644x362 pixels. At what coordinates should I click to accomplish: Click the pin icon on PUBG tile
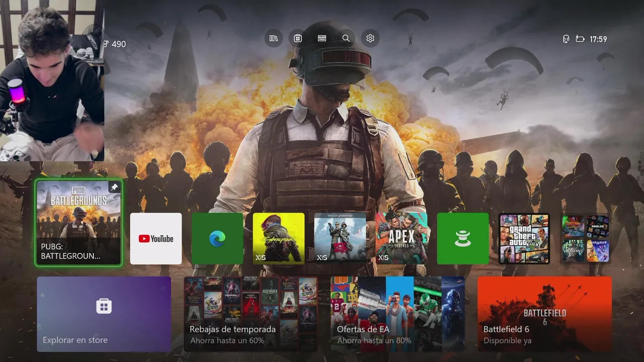[x=114, y=187]
